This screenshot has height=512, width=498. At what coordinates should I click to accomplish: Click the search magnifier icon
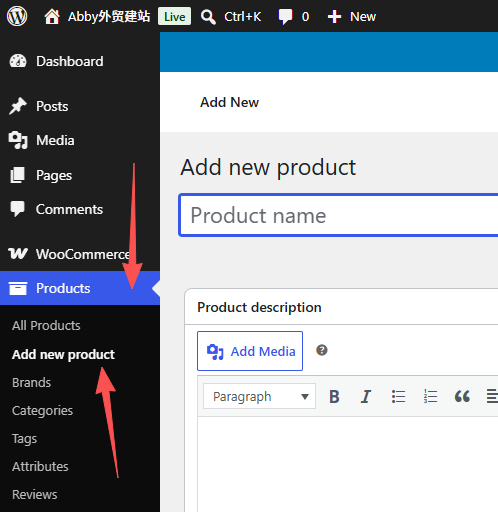pos(208,17)
